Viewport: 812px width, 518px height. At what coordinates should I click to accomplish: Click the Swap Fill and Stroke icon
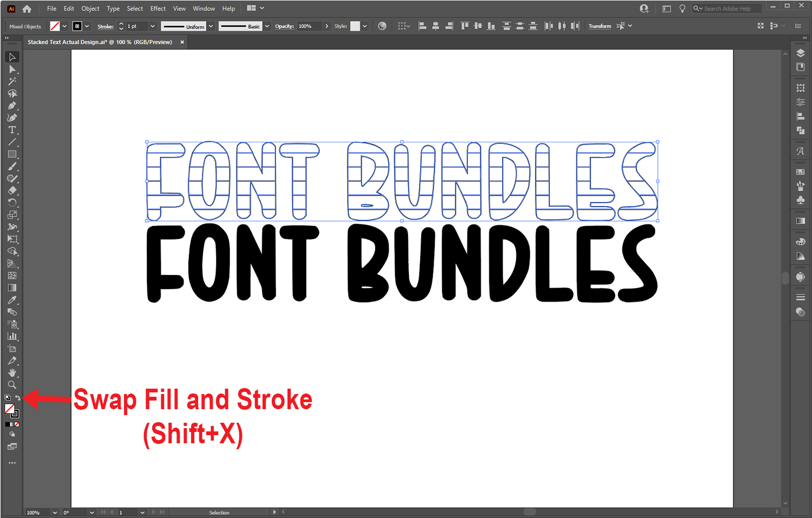click(x=17, y=398)
